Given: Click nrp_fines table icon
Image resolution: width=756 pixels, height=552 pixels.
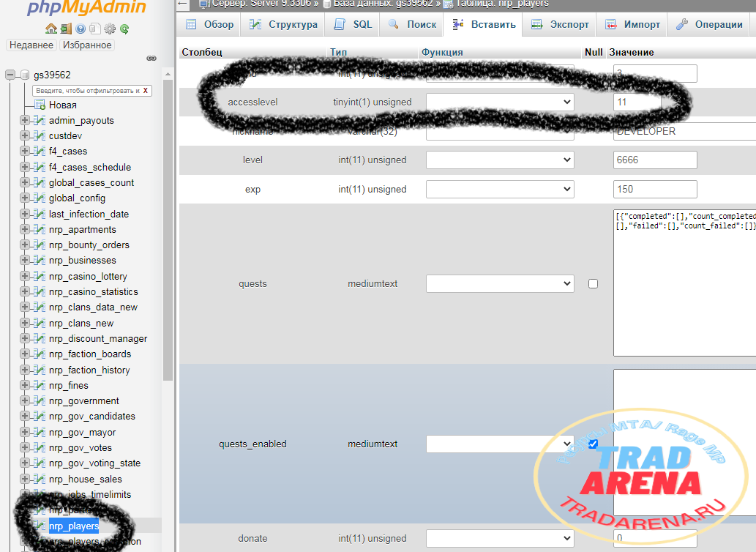Looking at the screenshot, I should 40,386.
